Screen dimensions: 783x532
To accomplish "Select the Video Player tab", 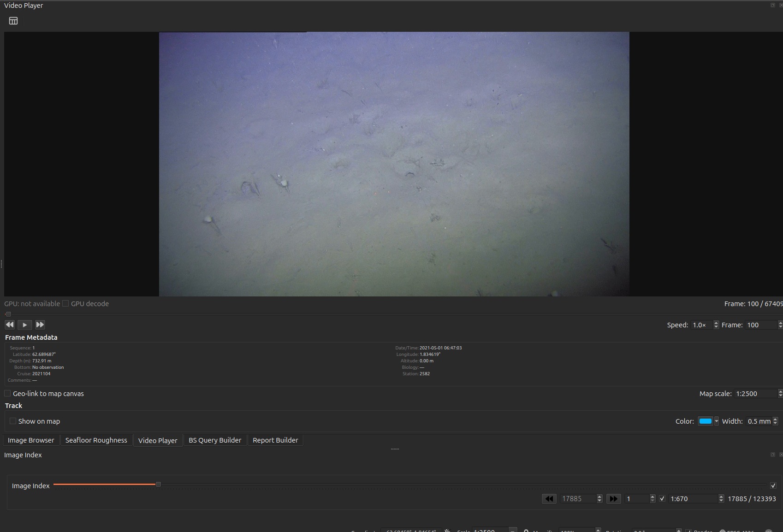I will coord(158,440).
